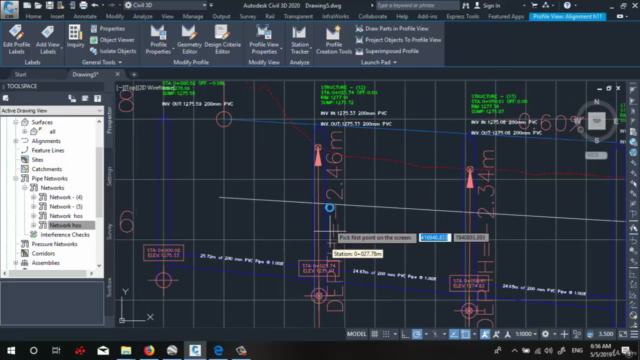Open Microsoft Edge from the taskbar
Screen dimensions: 640x360
click(x=218, y=351)
